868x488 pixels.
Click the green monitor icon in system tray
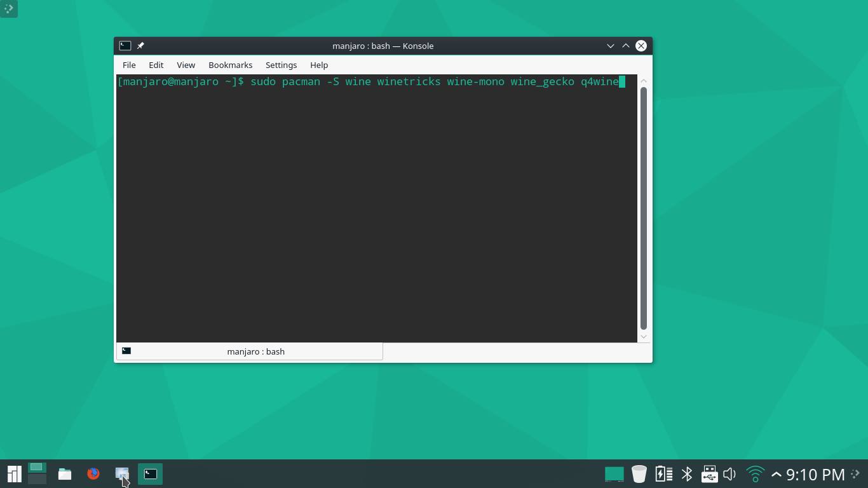tap(614, 473)
